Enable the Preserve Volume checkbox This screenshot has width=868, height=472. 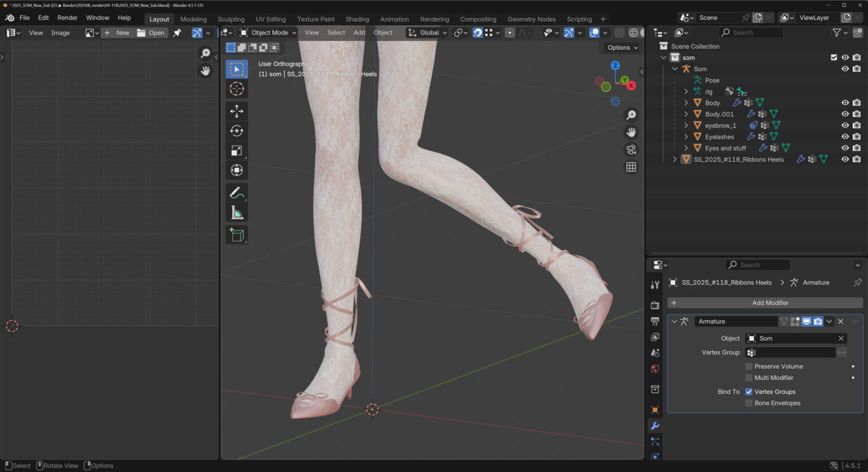click(x=749, y=366)
